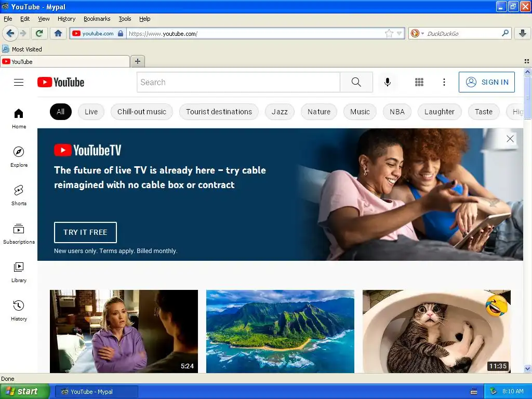The height and width of the screenshot is (399, 532).
Task: Click the on-screen keyboard tray icon
Action: click(474, 392)
